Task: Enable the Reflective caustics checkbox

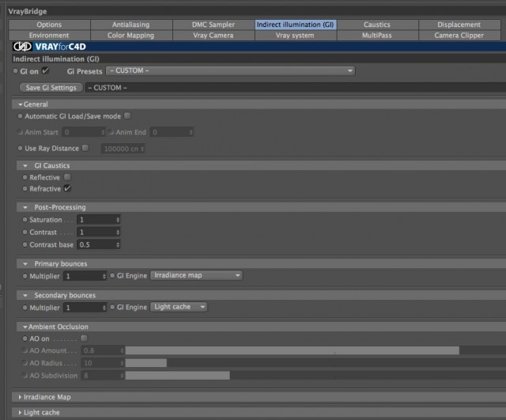Action: 67,177
